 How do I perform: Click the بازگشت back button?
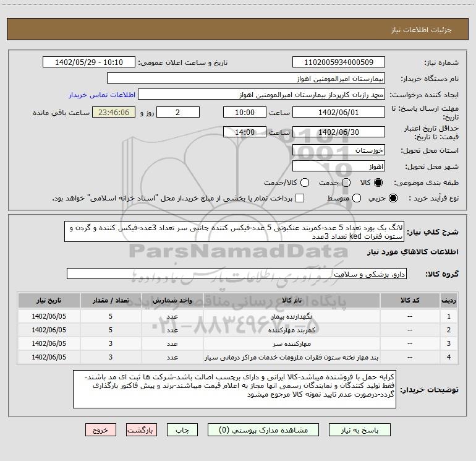[142, 430]
